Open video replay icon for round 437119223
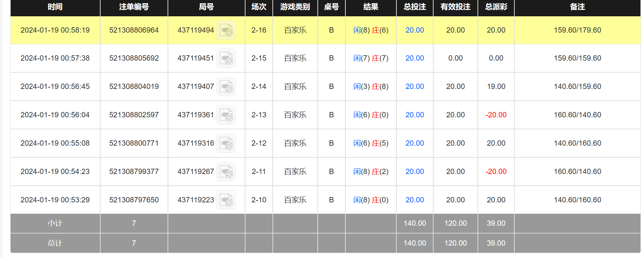644x258 pixels. [226, 200]
